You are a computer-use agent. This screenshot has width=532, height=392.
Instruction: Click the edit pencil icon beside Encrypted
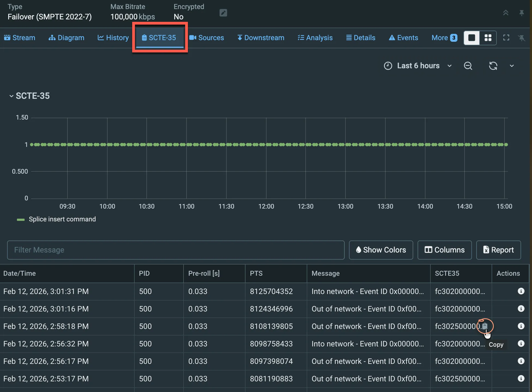tap(223, 13)
